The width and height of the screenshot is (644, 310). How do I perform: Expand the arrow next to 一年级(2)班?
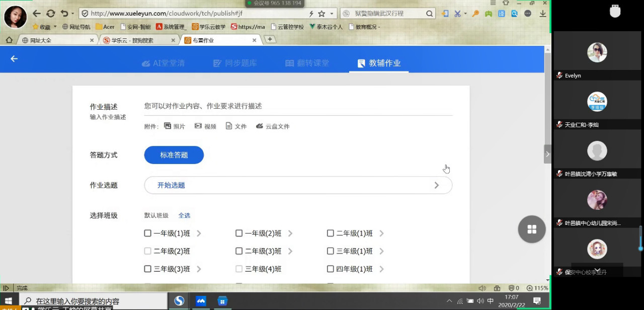pyautogui.click(x=290, y=234)
